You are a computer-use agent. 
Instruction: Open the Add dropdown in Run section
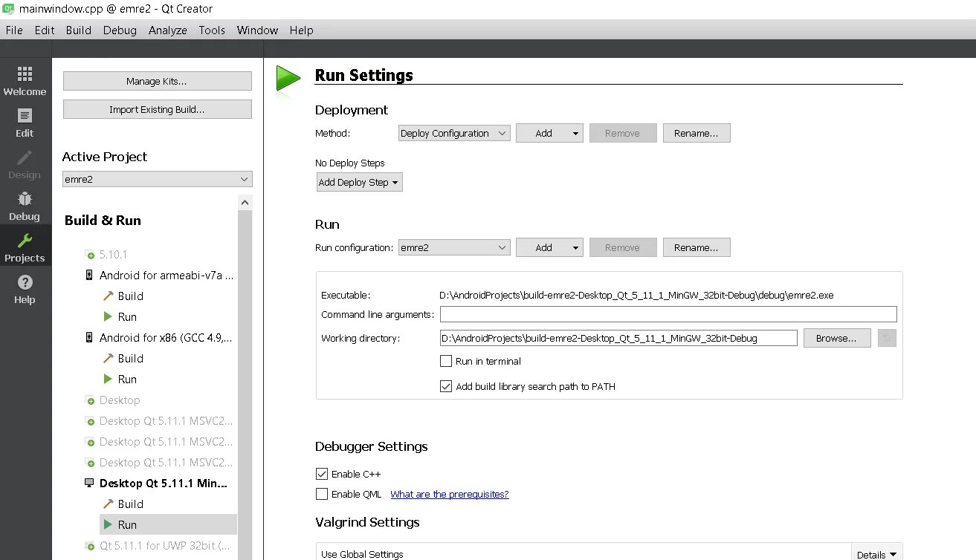549,247
